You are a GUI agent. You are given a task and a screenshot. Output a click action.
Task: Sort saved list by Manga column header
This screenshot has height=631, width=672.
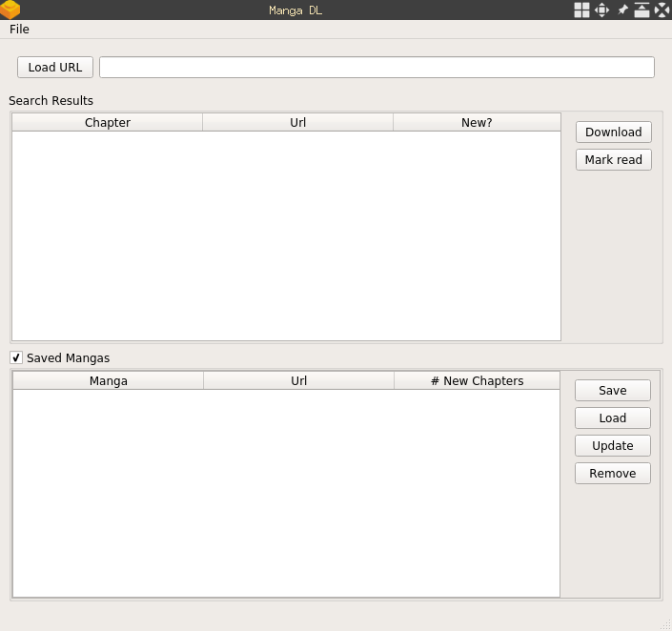[109, 381]
